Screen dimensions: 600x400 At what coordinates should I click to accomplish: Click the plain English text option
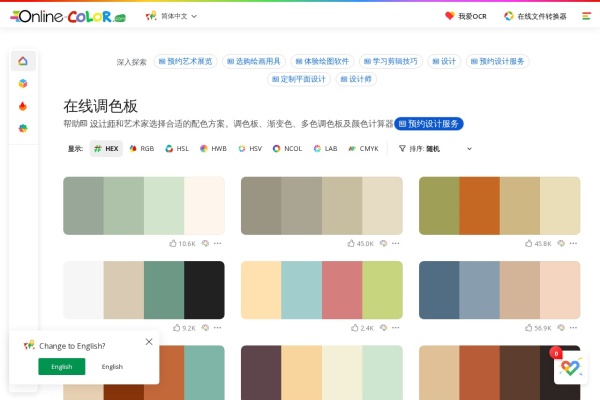tap(112, 367)
